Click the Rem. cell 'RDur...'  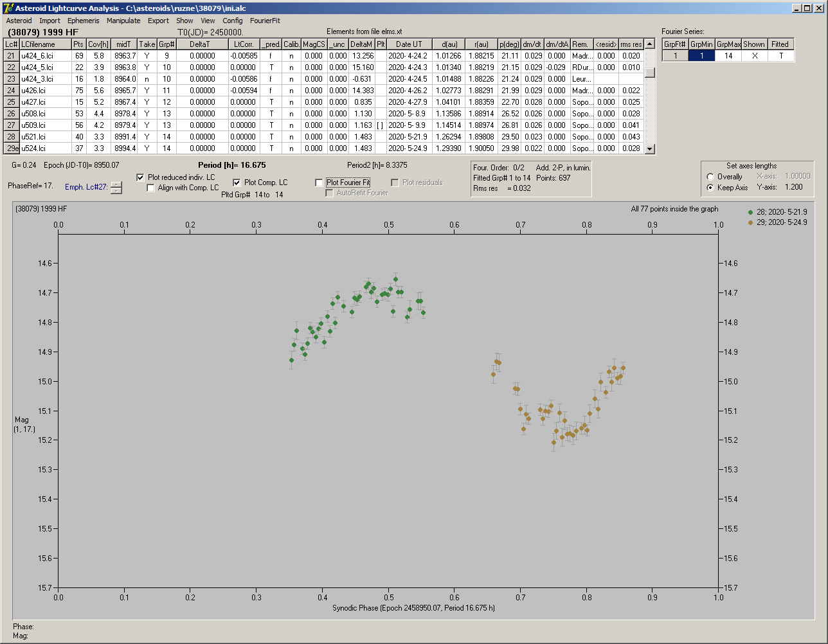click(582, 67)
